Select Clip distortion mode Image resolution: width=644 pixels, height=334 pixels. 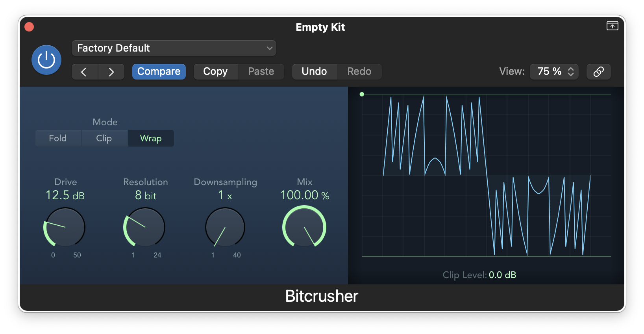coord(104,138)
